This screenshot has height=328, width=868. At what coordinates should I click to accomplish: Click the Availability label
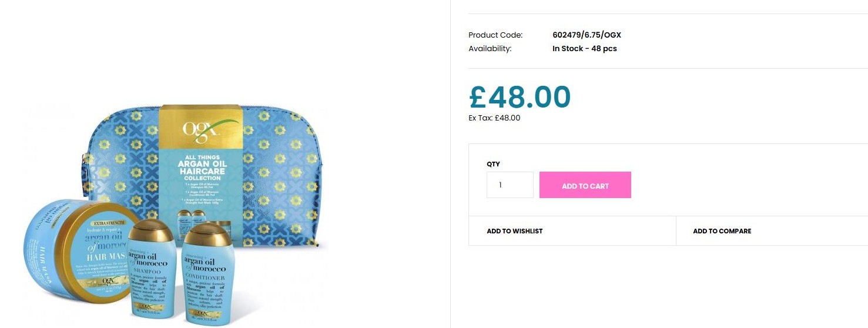[x=490, y=48]
